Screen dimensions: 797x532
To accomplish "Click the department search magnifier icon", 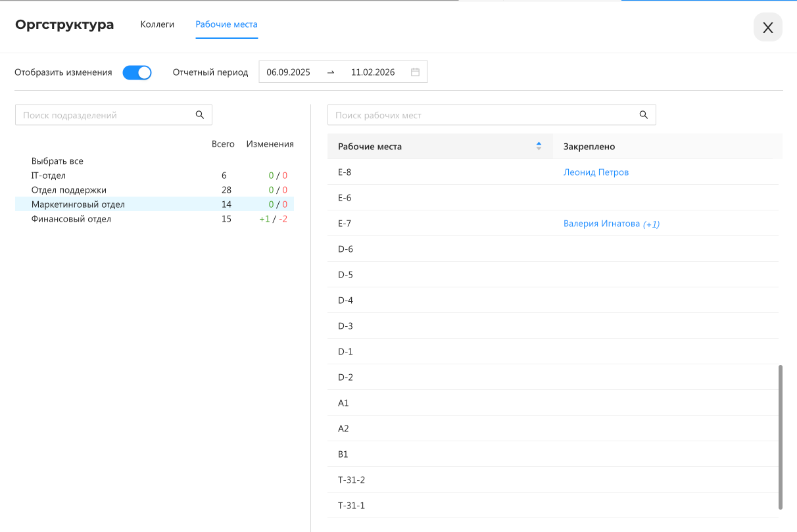I will click(x=200, y=115).
